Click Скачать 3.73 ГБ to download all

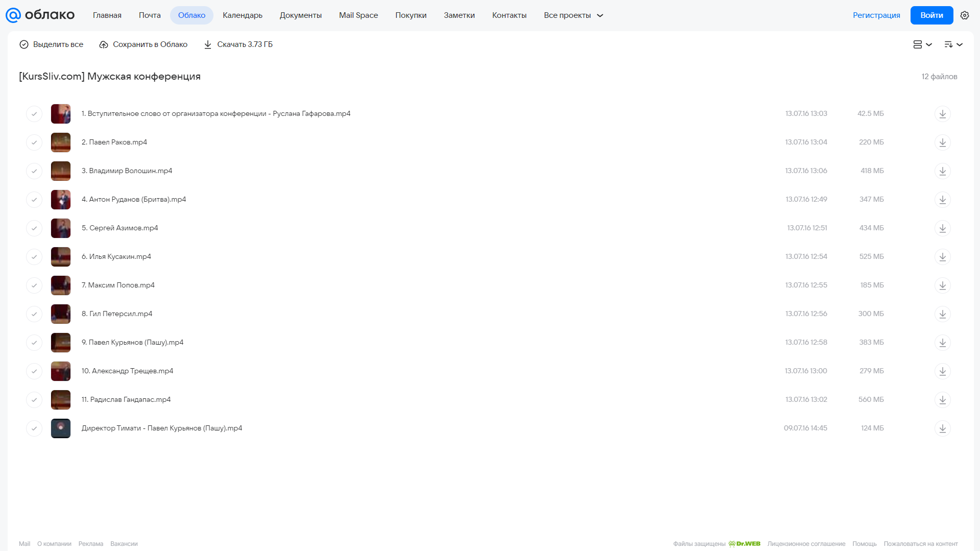(x=238, y=44)
